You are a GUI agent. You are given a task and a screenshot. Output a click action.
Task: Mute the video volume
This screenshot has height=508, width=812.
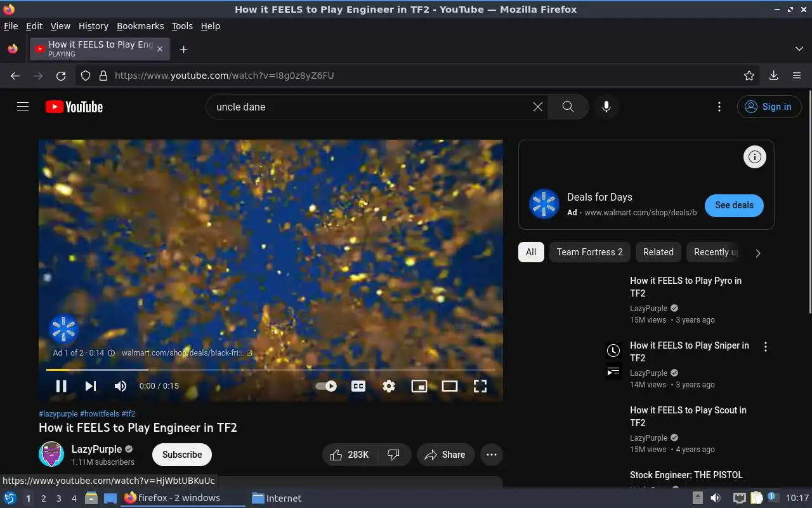click(x=120, y=385)
